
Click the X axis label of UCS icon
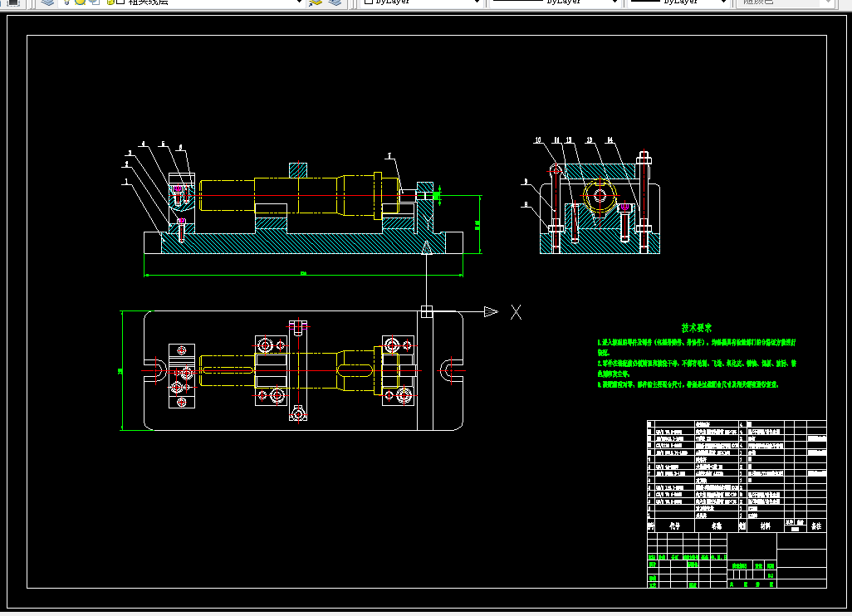[516, 312]
